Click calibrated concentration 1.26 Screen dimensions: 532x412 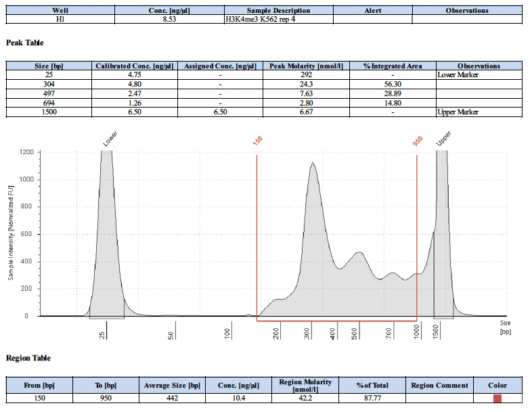pyautogui.click(x=135, y=103)
